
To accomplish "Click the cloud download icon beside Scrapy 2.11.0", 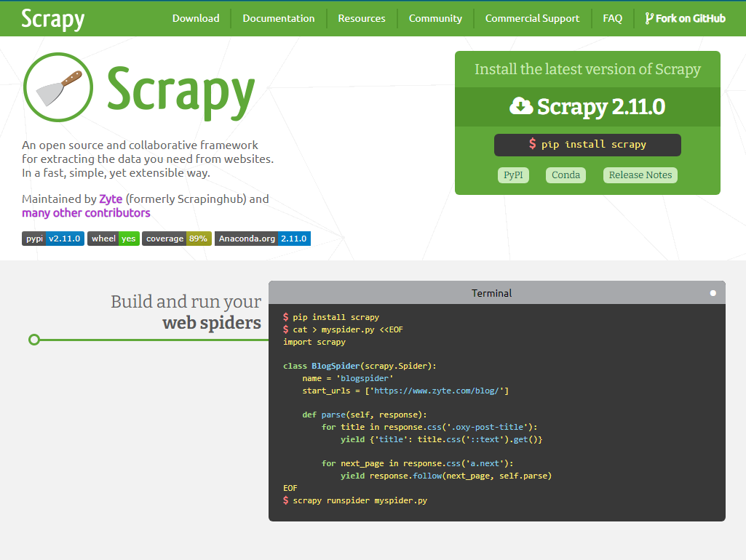I will coord(521,106).
